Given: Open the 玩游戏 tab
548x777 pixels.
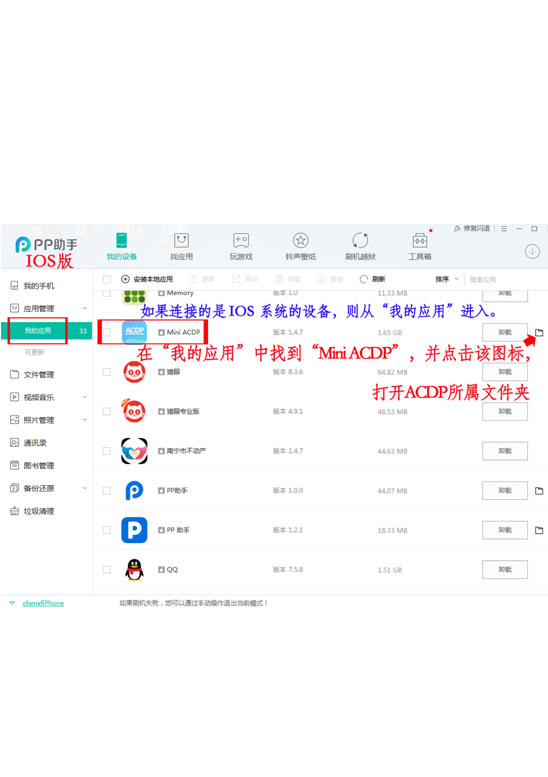Looking at the screenshot, I should [241, 246].
